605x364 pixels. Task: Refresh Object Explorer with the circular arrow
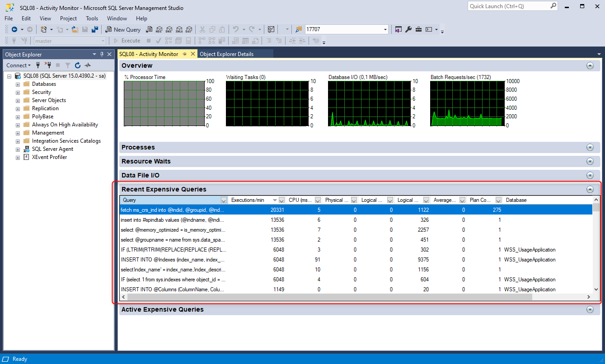point(78,65)
